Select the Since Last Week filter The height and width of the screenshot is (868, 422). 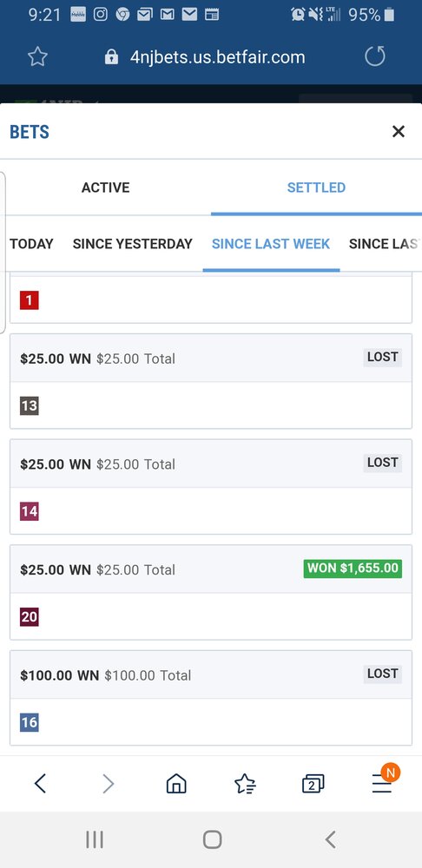pyautogui.click(x=271, y=244)
